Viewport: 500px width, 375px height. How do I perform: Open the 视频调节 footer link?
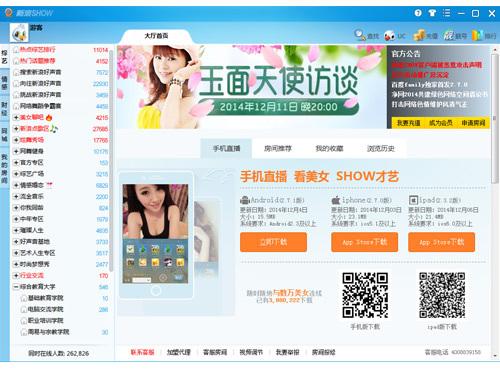click(x=251, y=352)
